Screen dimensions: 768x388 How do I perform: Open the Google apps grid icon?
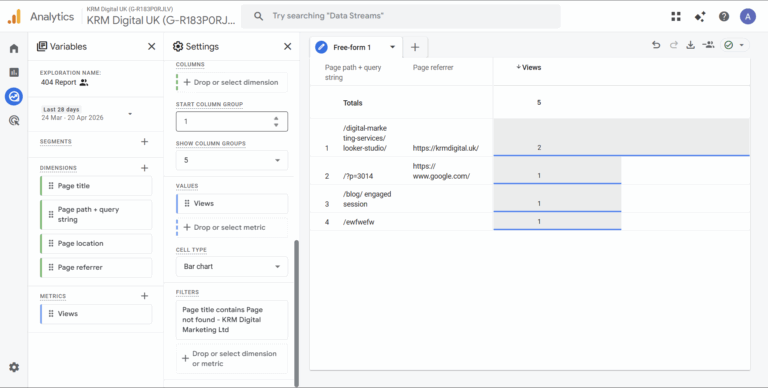[x=676, y=17]
